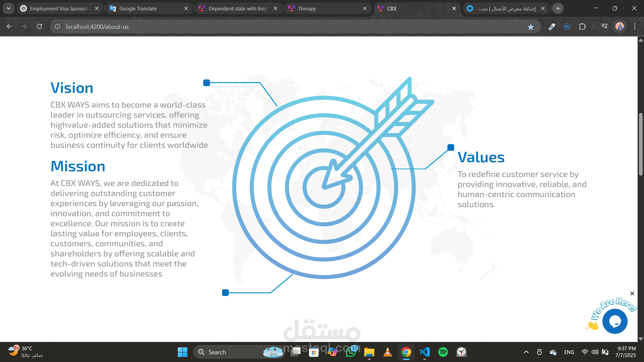Click the Vision heading
Image resolution: width=644 pixels, height=362 pixels.
pos(72,88)
